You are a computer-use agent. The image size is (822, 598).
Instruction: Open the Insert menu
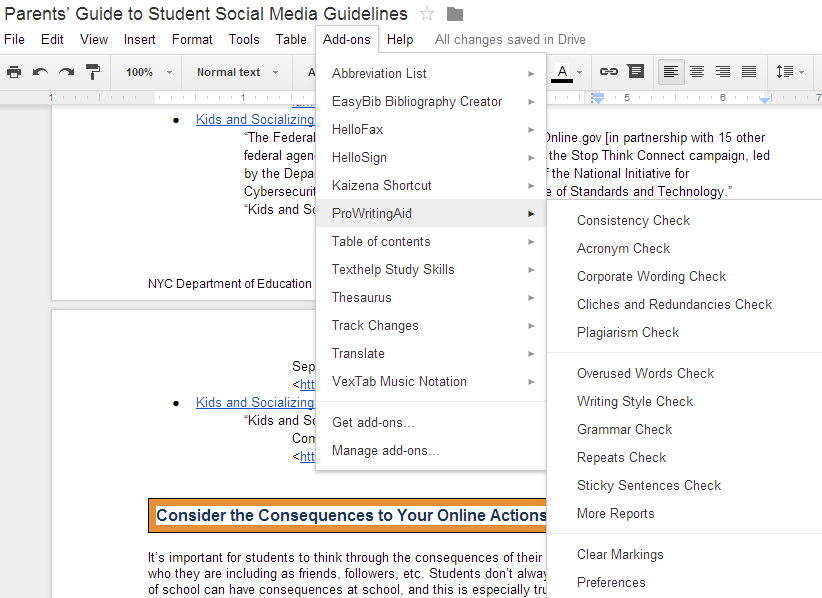point(139,40)
